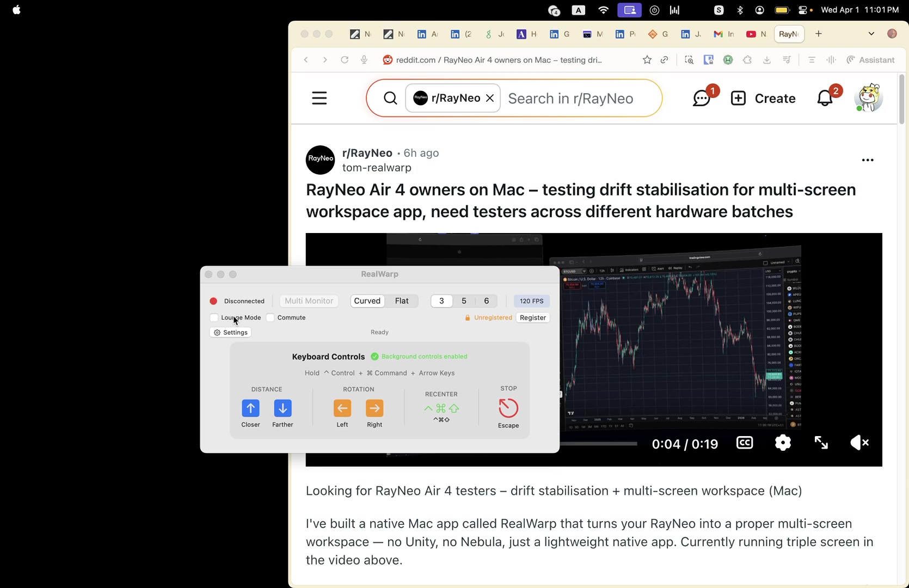
Task: Click the Register button in RealWarp
Action: pos(532,318)
